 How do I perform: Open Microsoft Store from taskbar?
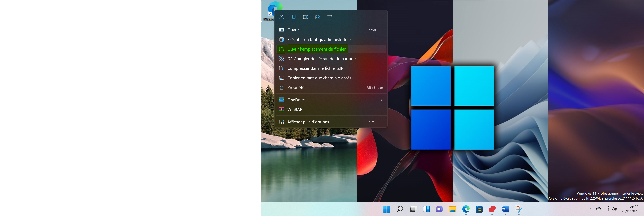point(479,209)
